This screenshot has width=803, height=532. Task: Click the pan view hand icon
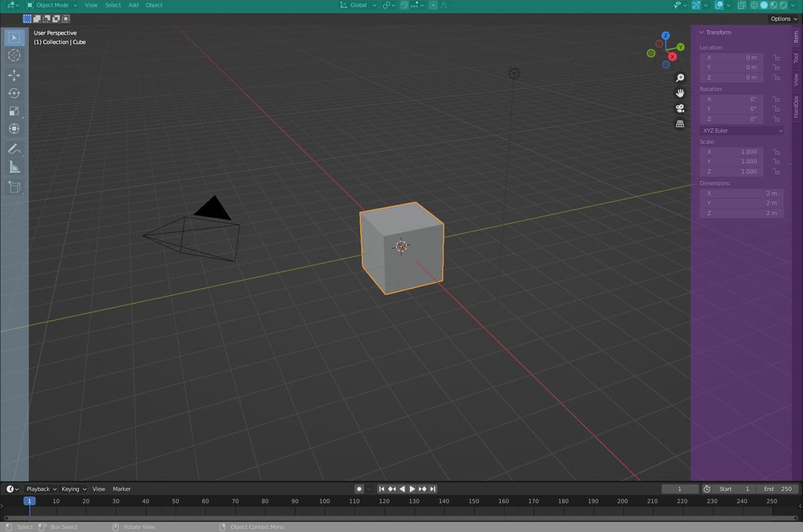[680, 93]
